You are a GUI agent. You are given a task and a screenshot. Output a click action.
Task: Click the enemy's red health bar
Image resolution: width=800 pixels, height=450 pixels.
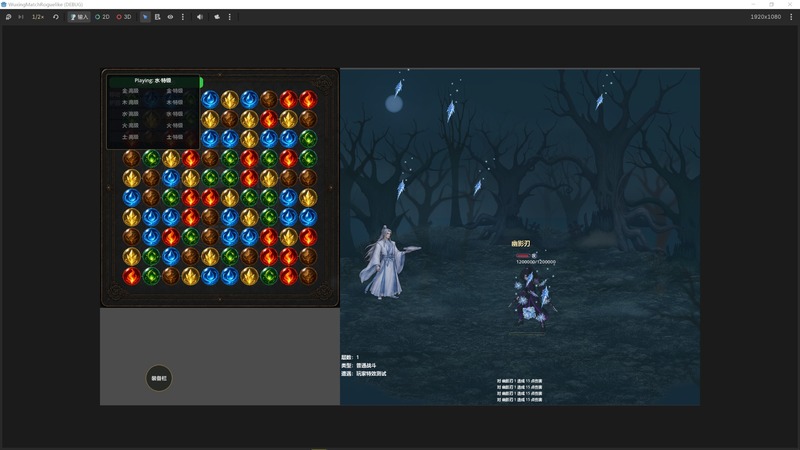click(x=523, y=256)
